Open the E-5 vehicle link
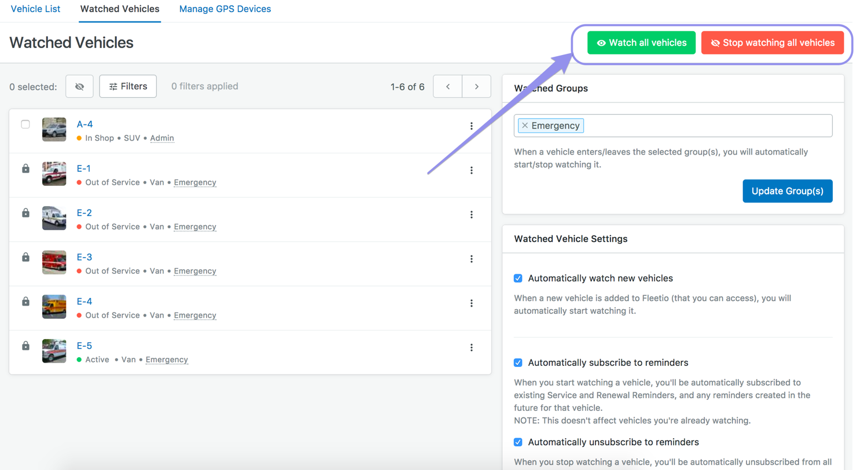 (84, 346)
